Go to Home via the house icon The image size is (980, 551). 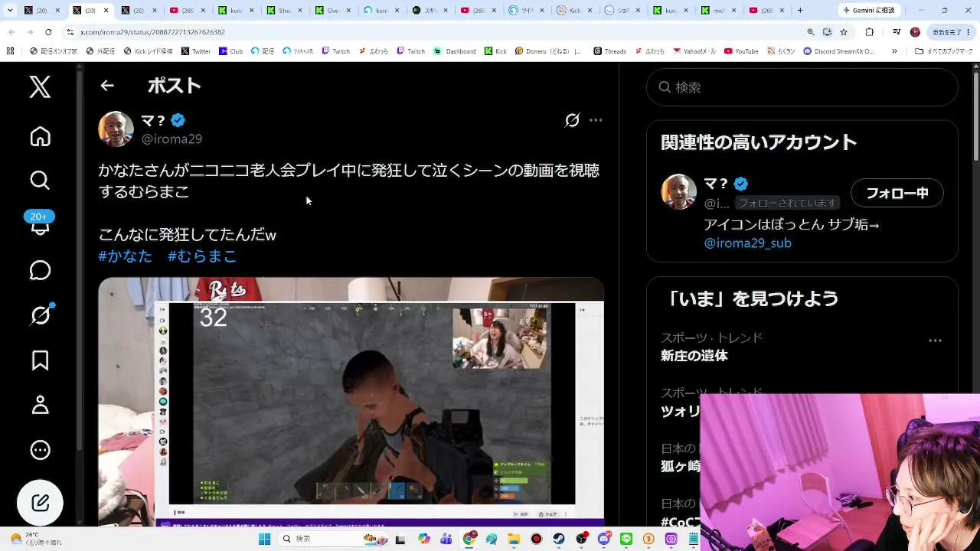(40, 136)
